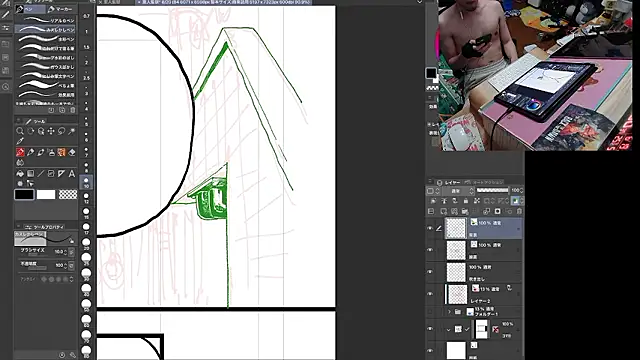
Task: Hide the second layer visibility eye
Action: point(430,250)
